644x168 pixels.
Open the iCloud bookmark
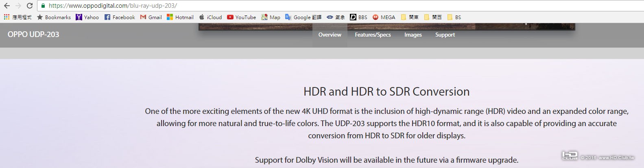(210, 17)
